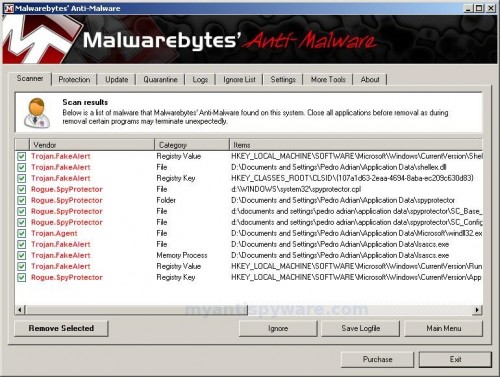
Task: Click the doctor avatar icon beside Scan results
Action: click(37, 113)
